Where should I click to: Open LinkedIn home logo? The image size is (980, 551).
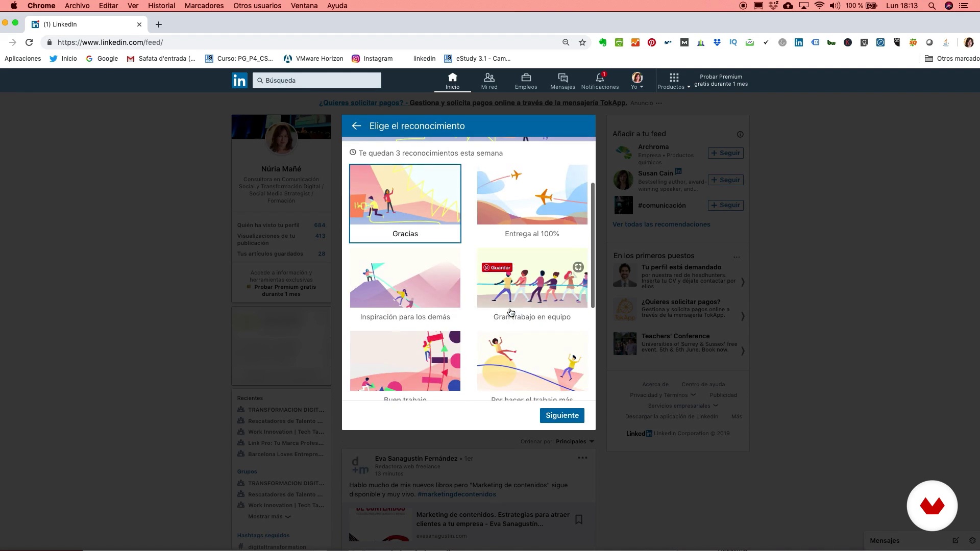coord(239,81)
